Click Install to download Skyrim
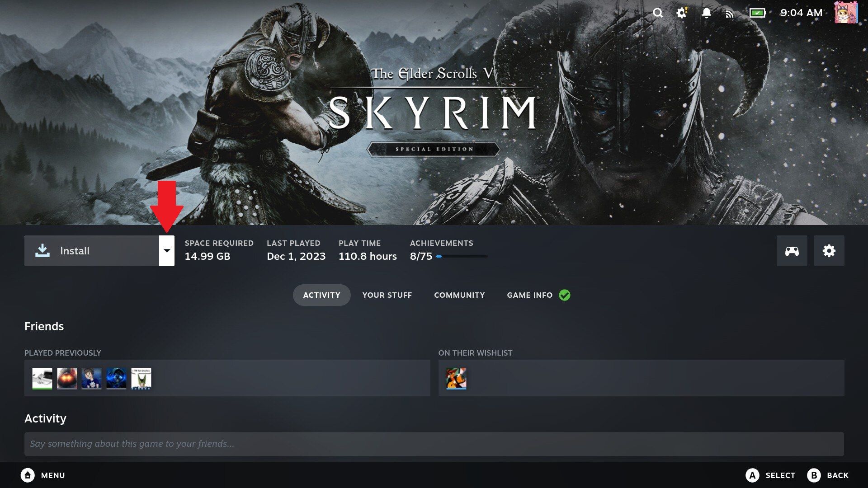Image resolution: width=868 pixels, height=488 pixels. [x=90, y=250]
